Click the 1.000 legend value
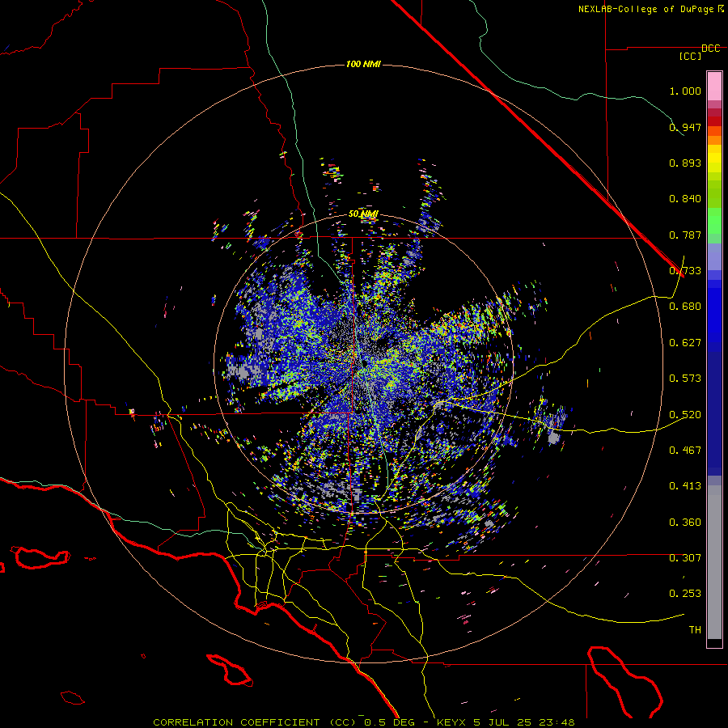Viewport: 728px width, 728px height. click(x=685, y=91)
